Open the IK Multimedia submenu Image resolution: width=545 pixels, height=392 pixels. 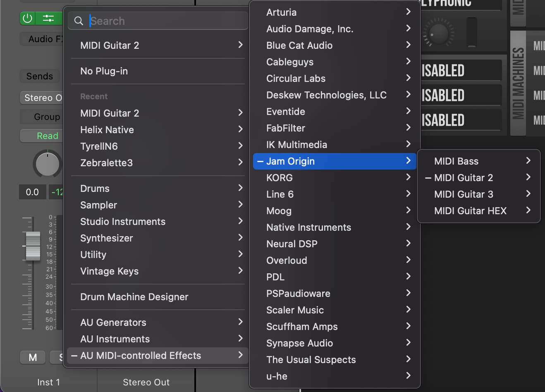pyautogui.click(x=335, y=144)
